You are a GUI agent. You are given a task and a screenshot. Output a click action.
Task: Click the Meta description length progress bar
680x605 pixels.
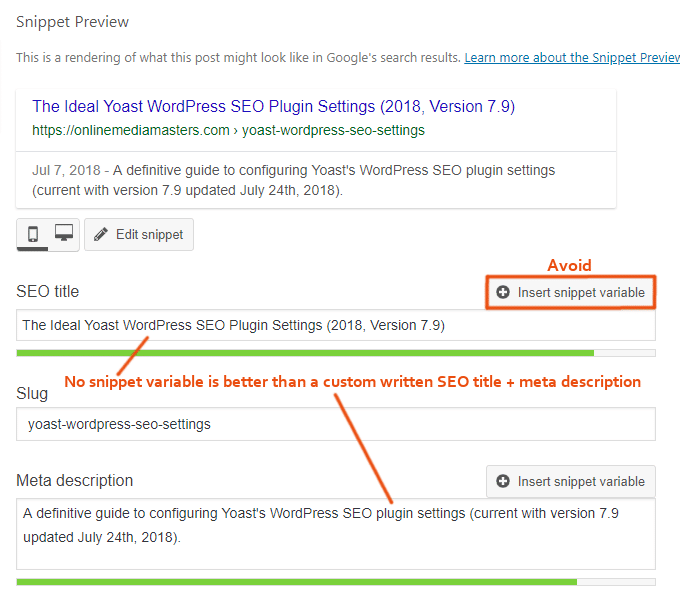(x=336, y=582)
